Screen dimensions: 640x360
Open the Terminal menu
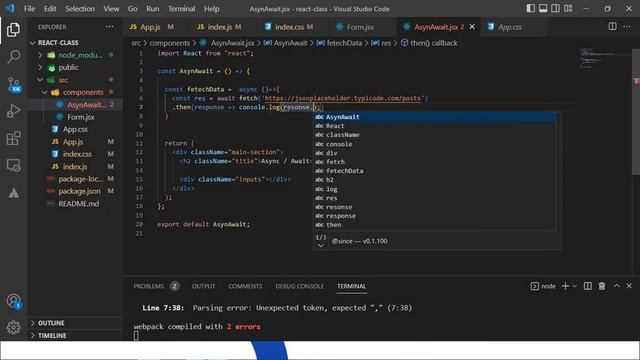pos(182,9)
